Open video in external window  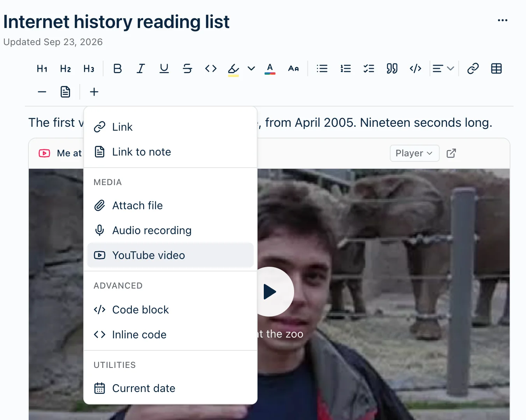coord(451,153)
